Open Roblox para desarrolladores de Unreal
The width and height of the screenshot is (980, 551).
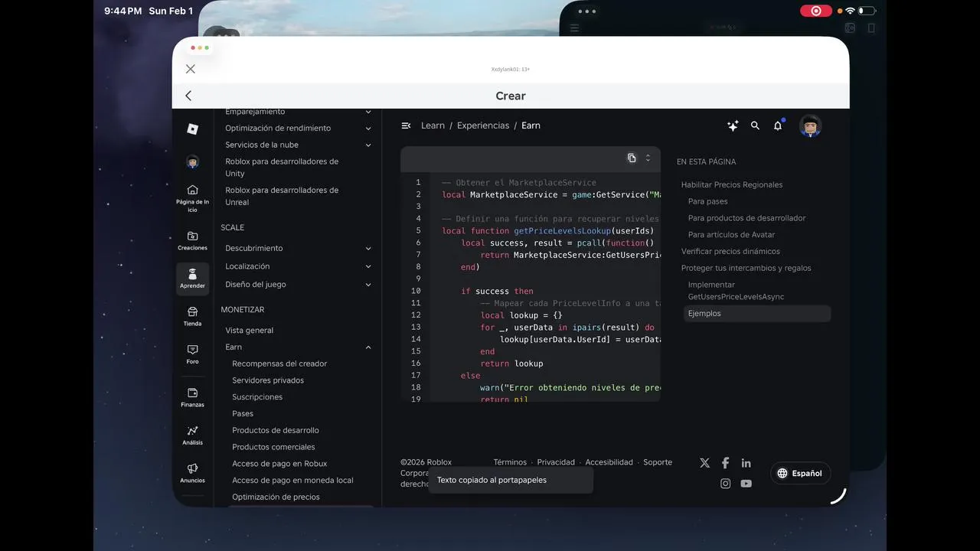[x=282, y=196]
